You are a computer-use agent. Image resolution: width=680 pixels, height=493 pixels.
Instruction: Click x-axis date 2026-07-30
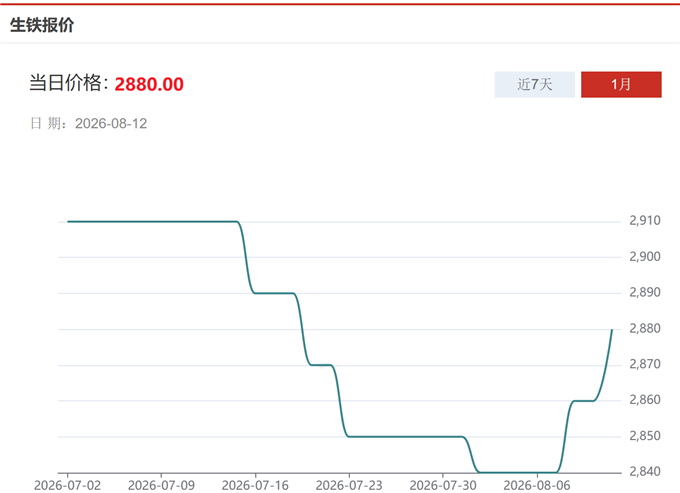tap(443, 485)
